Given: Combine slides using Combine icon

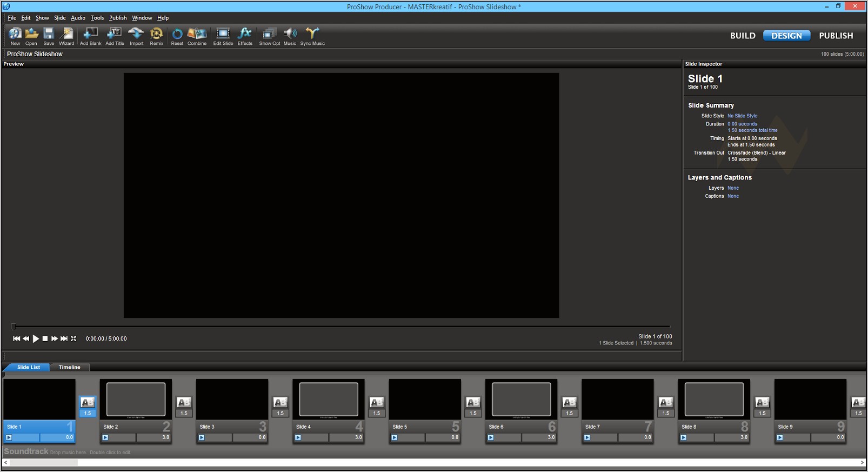Looking at the screenshot, I should click(197, 36).
